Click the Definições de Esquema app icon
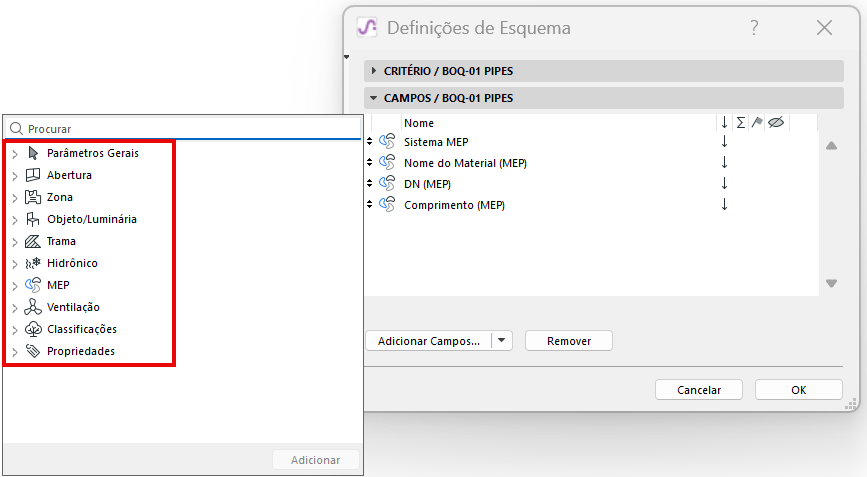The image size is (867, 477). (x=367, y=27)
